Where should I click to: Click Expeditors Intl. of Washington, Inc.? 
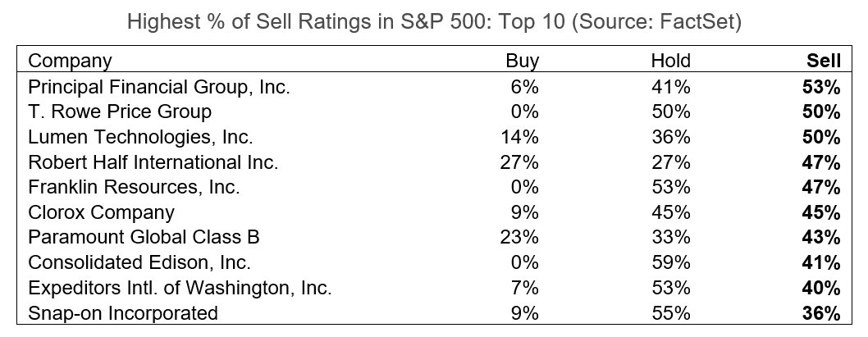180,289
